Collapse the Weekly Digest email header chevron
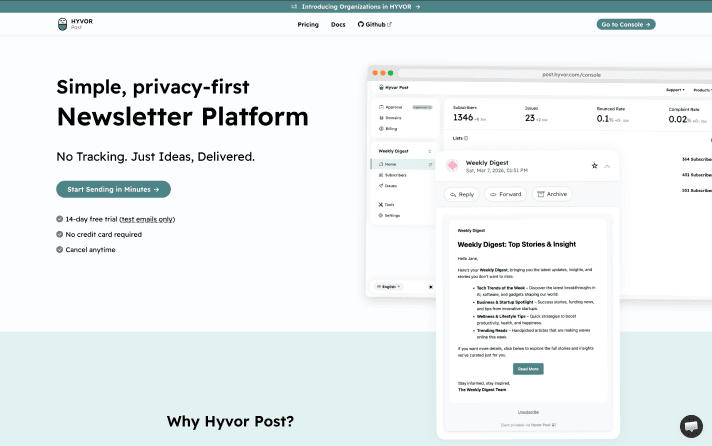Image resolution: width=712 pixels, height=446 pixels. [607, 166]
